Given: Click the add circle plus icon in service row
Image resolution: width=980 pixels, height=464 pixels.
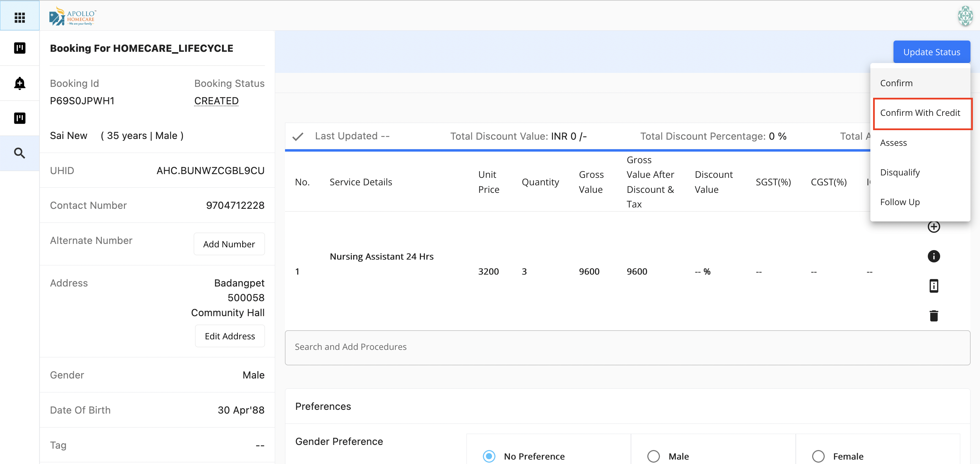Looking at the screenshot, I should (x=933, y=227).
